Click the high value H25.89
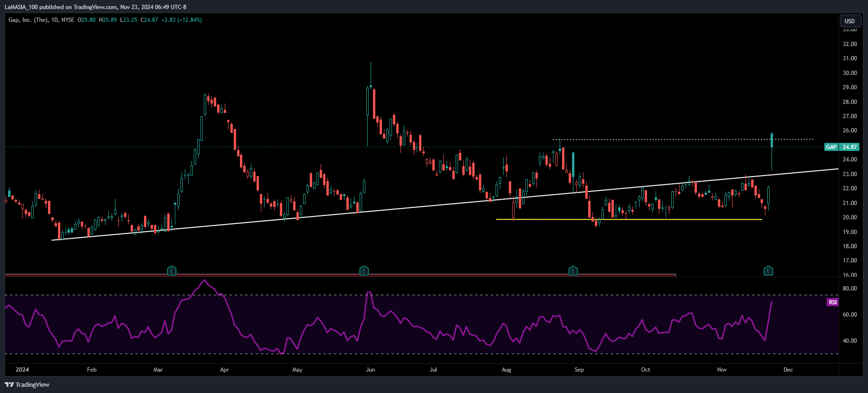Screen dimensions: 868x393 (108, 20)
